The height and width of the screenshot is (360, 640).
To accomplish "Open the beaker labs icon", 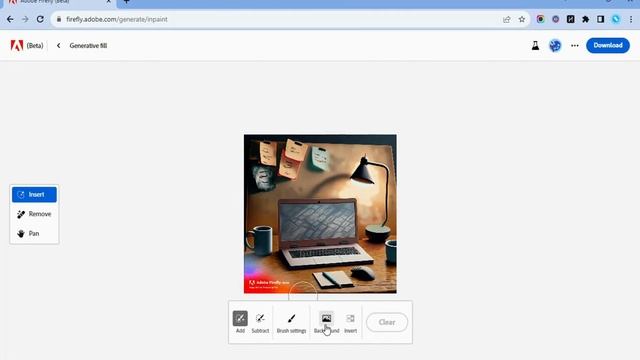I will coord(535,45).
